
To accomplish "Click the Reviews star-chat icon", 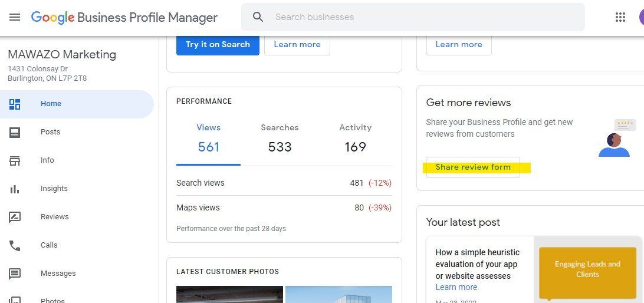I will 15,217.
